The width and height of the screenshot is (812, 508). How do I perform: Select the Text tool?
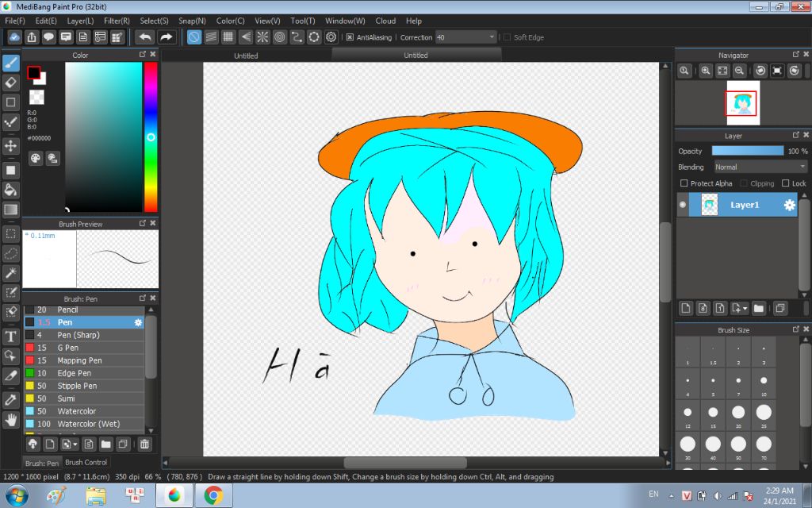click(x=11, y=337)
